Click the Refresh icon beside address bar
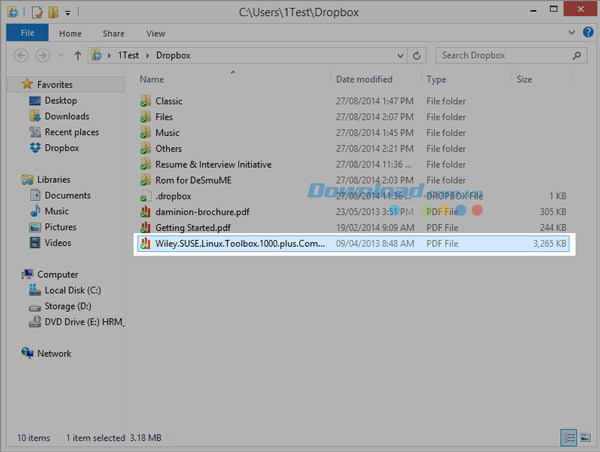 (417, 56)
